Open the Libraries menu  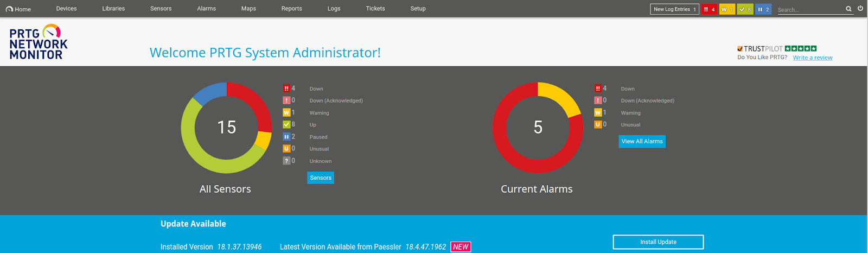coord(113,9)
